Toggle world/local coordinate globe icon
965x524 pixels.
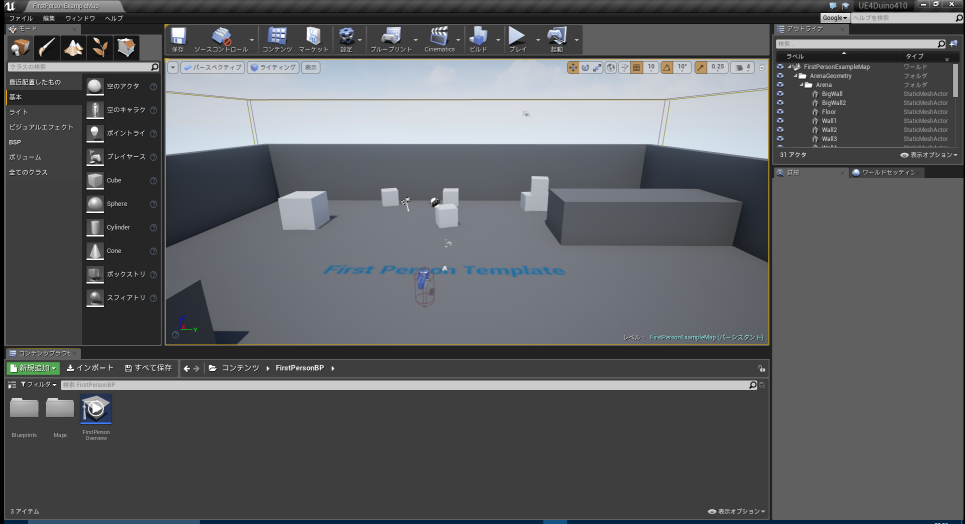(x=611, y=68)
